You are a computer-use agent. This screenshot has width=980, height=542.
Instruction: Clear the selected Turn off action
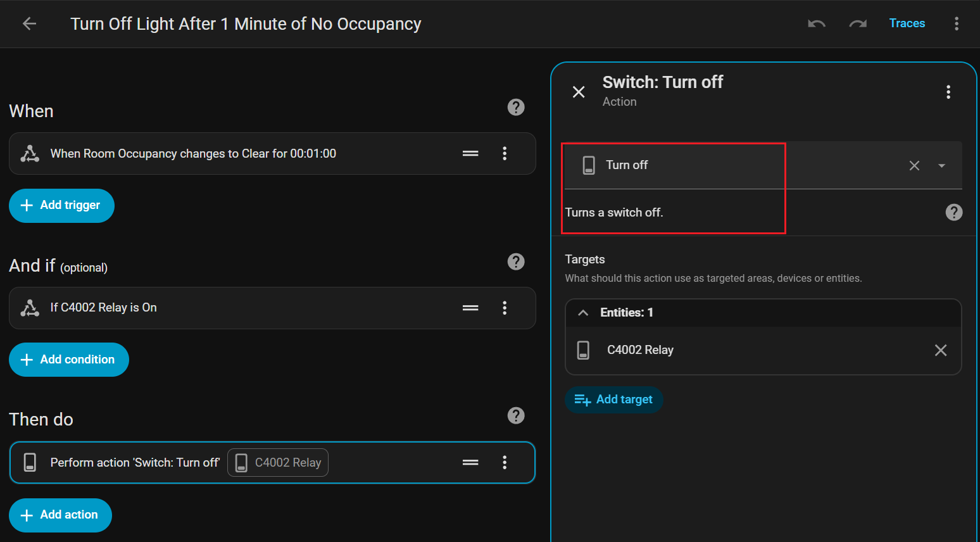coord(914,166)
